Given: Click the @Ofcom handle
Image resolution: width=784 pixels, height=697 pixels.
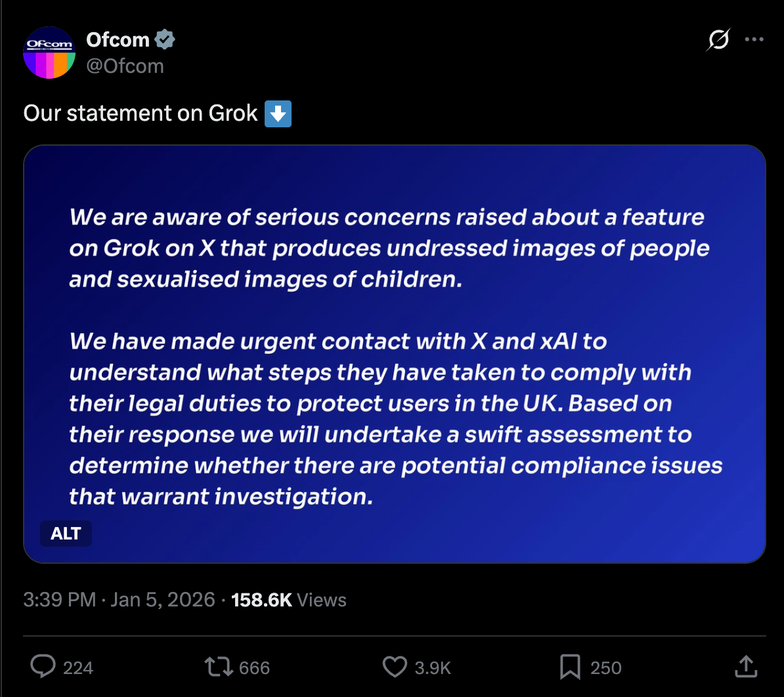Looking at the screenshot, I should 125,66.
